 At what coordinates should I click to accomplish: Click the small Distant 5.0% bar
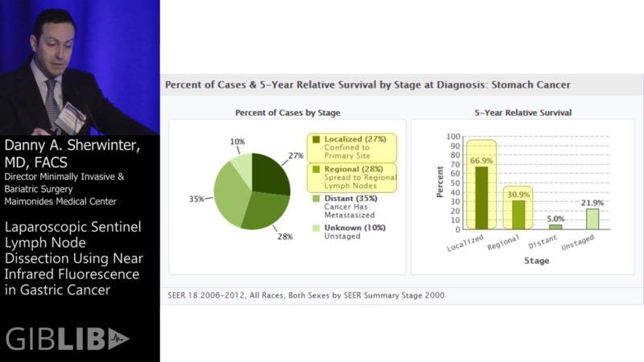[x=555, y=227]
